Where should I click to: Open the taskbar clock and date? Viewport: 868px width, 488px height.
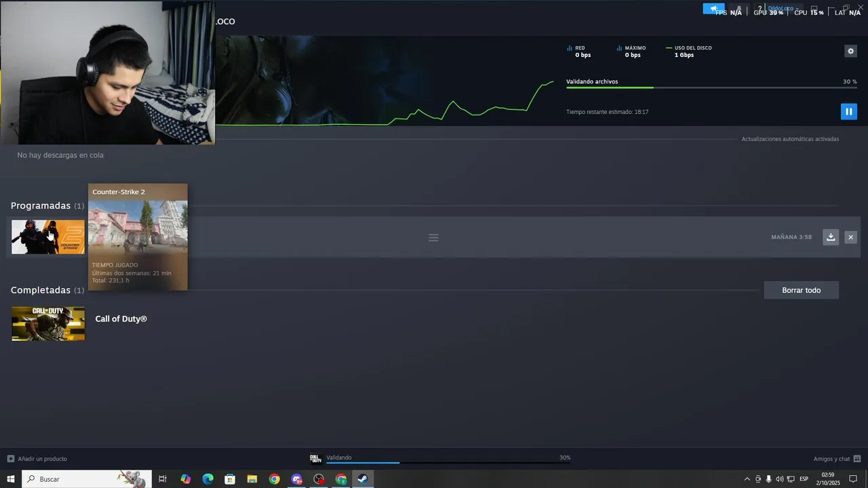point(827,479)
